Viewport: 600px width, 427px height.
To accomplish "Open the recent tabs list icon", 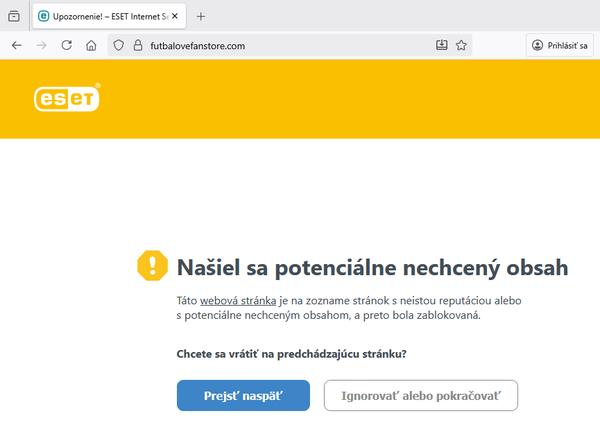I will 14,16.
